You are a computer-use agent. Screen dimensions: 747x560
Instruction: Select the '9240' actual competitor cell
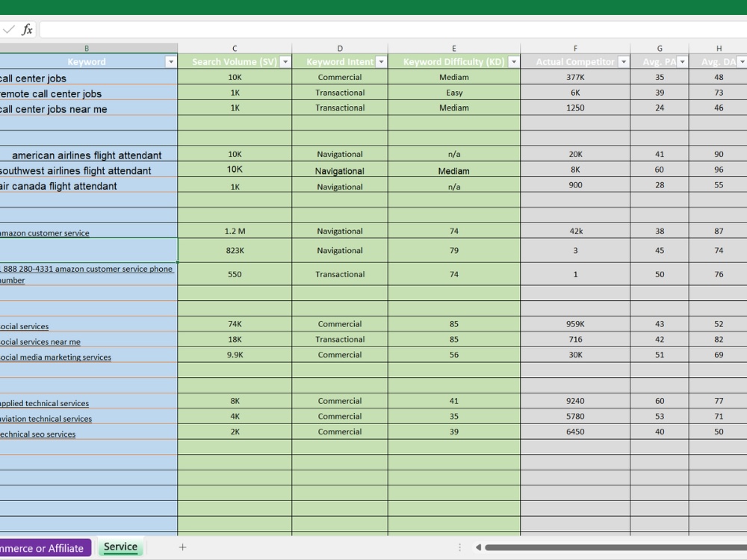pos(575,401)
